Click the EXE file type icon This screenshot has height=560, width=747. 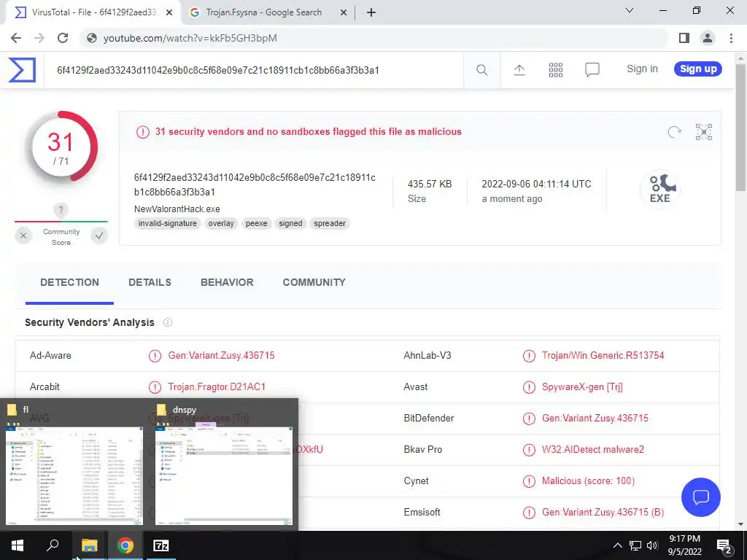pos(659,190)
